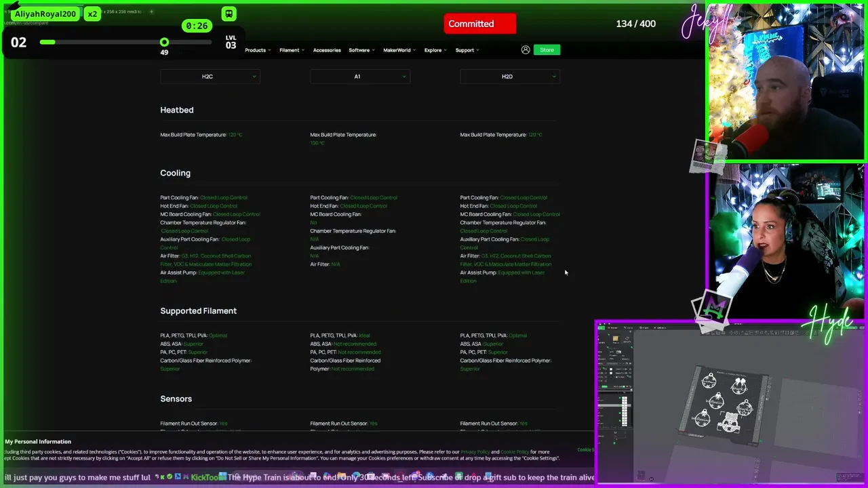Click the hype train icon in overlay

[x=229, y=14]
